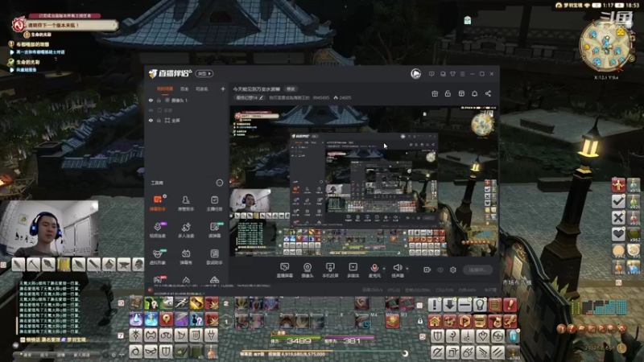The width and height of the screenshot is (644, 362).
Task: Toggle the visibility eye for 全屏 source
Action: [x=151, y=120]
